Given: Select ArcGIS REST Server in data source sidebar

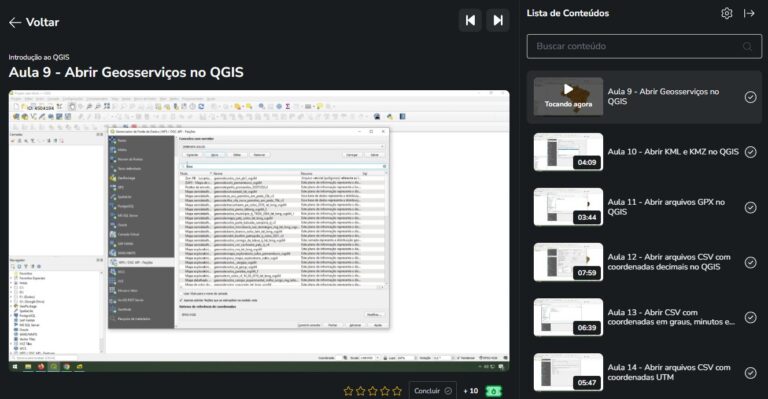Looking at the screenshot, I should 141,300.
